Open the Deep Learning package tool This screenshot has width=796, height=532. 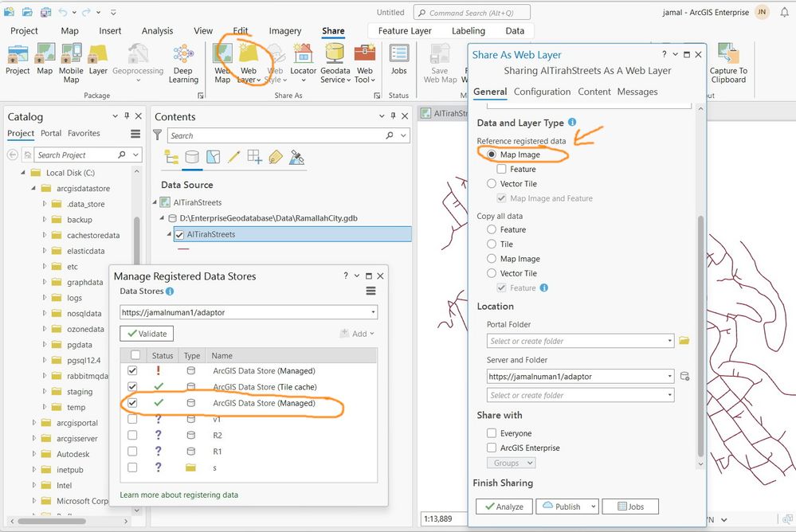coord(183,53)
